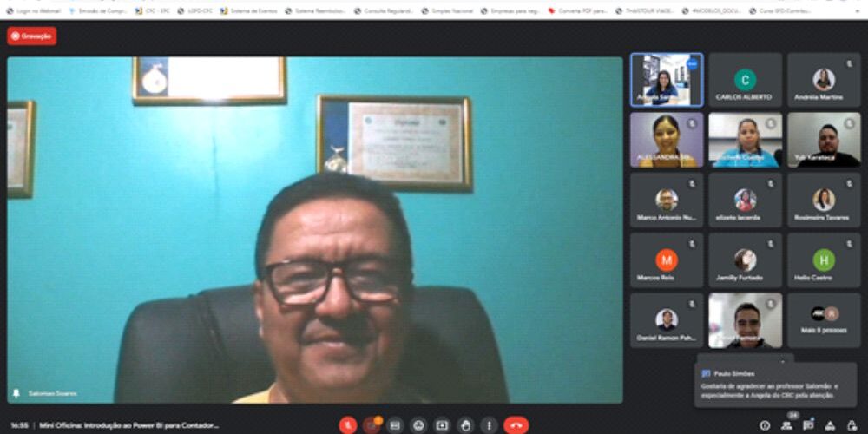Raise hand using the hand icon
This screenshot has height=434, width=868.
pyautogui.click(x=466, y=425)
